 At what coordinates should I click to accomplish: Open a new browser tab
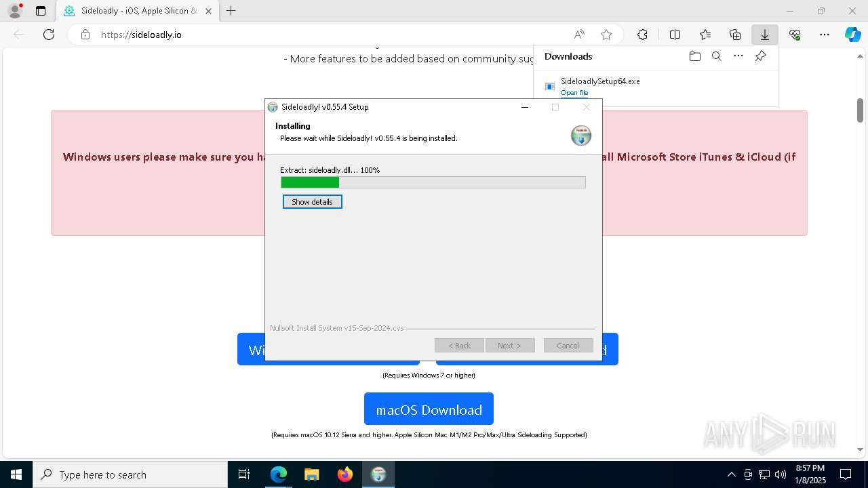click(x=231, y=11)
